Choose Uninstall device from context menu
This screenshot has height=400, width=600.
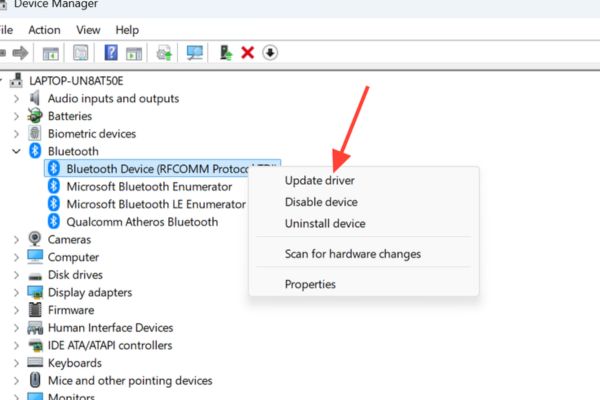point(364,223)
